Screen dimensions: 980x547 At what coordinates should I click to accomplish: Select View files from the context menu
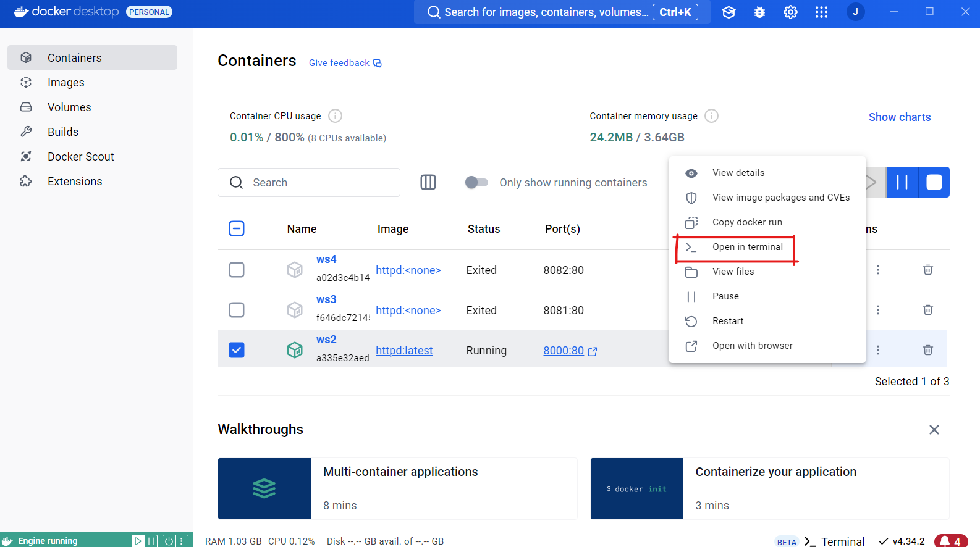767,272
